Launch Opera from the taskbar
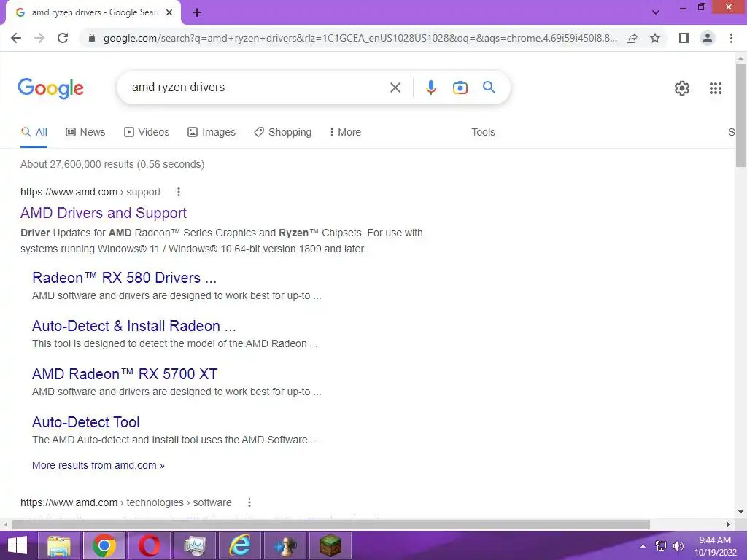 pyautogui.click(x=150, y=545)
